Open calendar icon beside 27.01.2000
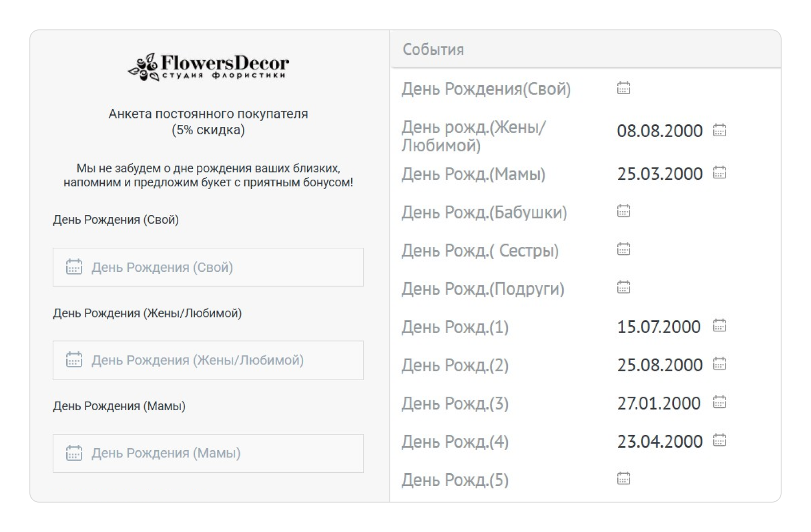 click(x=719, y=402)
